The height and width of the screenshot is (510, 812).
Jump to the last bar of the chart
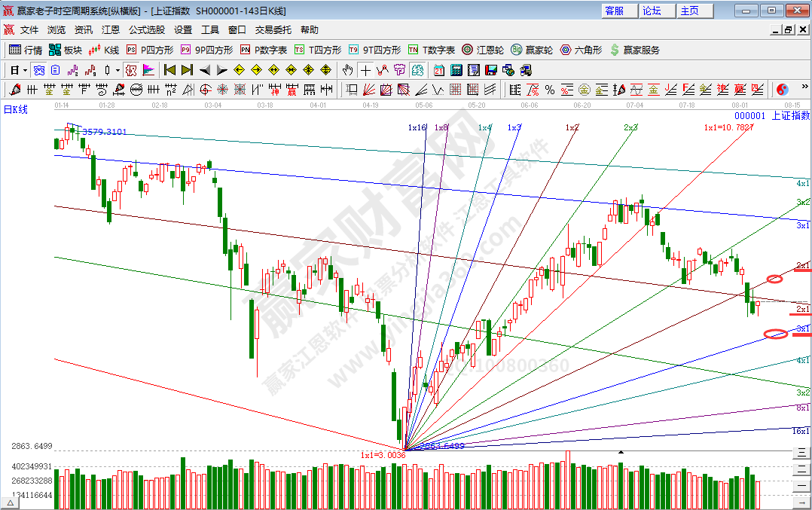(x=187, y=70)
